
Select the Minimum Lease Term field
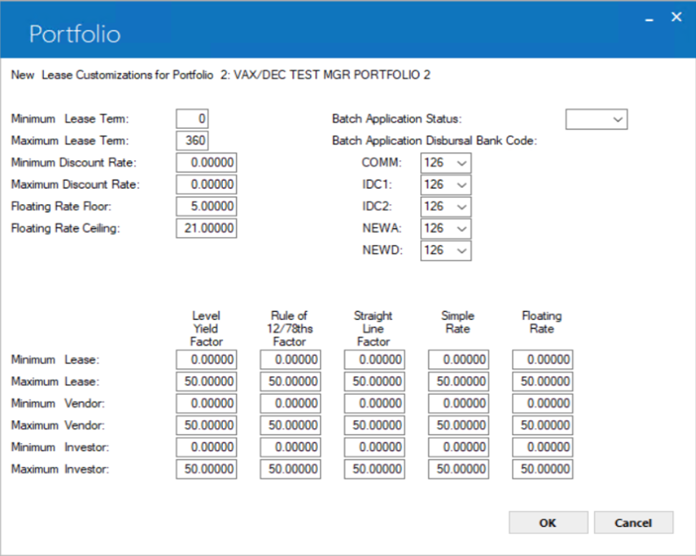pos(192,119)
